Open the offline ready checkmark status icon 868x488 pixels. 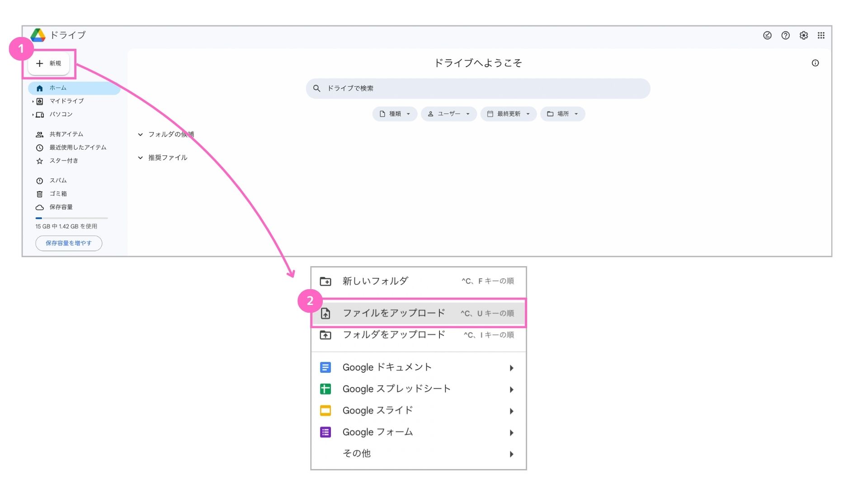coord(767,35)
